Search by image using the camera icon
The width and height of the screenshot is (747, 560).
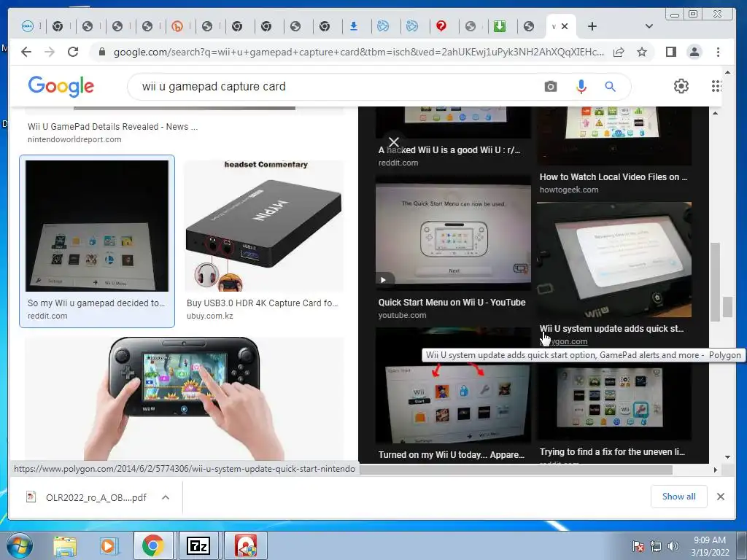550,87
